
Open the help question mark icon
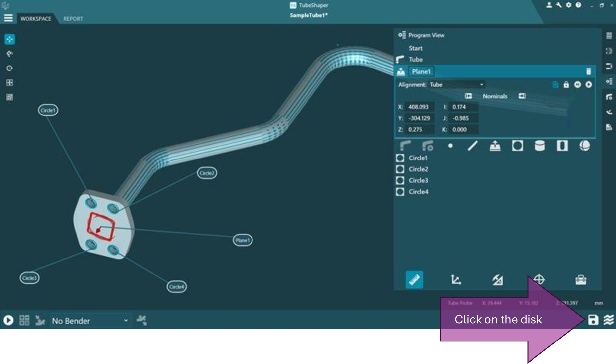578,5
